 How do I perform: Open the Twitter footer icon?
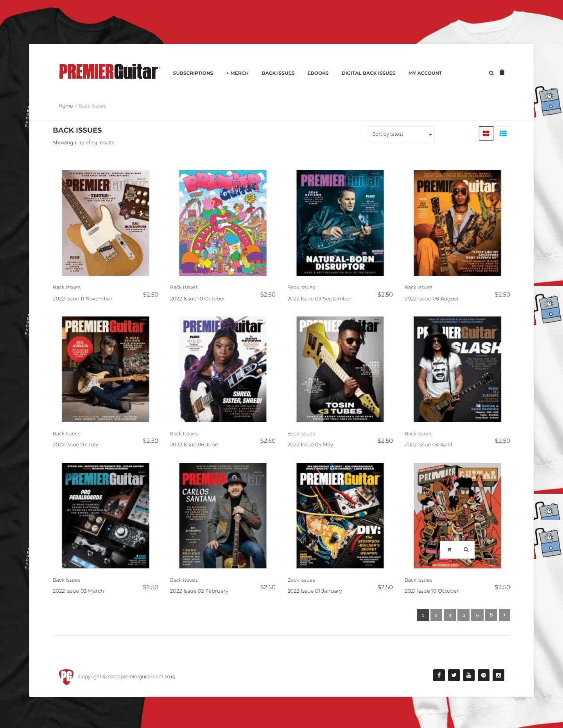pos(454,675)
